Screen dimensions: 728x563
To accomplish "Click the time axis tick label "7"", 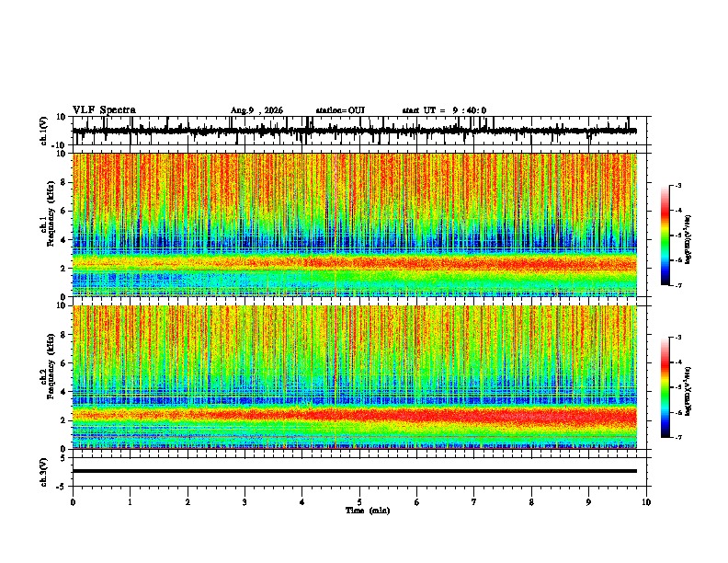I will click(474, 502).
